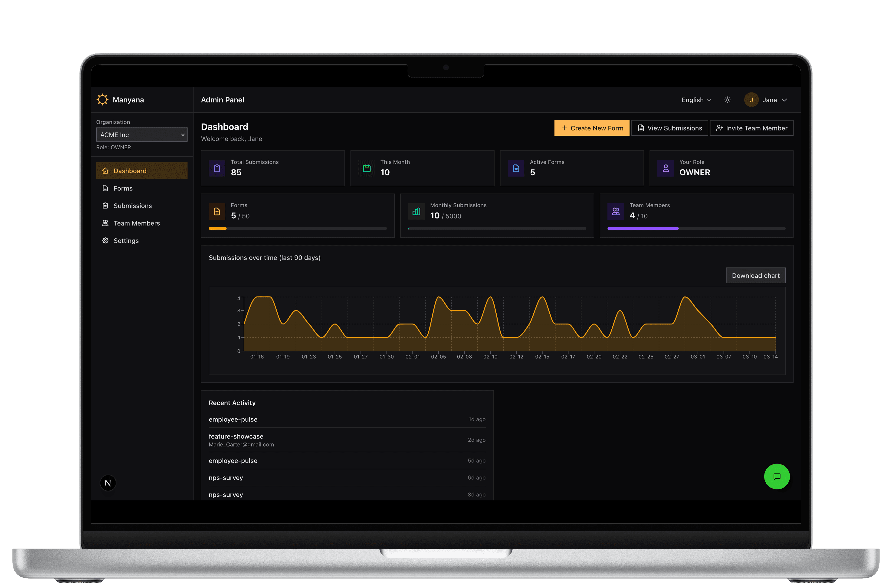
Task: Expand the Jane account menu chevron
Action: point(785,100)
